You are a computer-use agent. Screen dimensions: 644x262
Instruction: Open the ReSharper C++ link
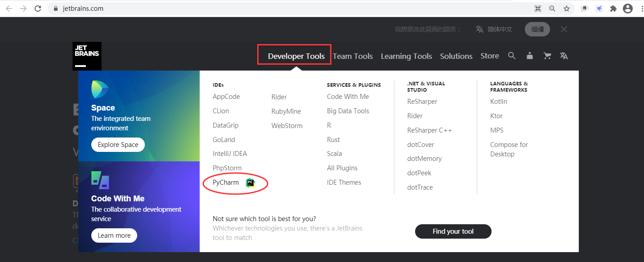tap(429, 130)
